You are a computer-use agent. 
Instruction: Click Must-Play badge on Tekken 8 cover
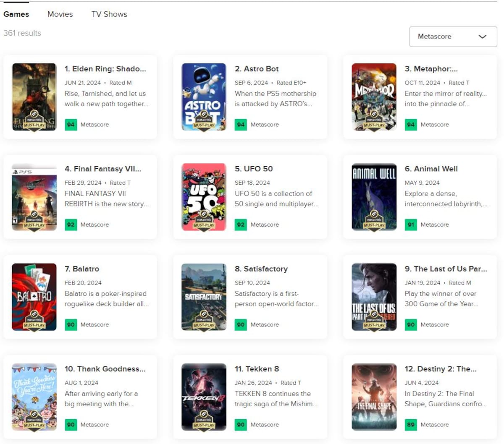point(204,420)
